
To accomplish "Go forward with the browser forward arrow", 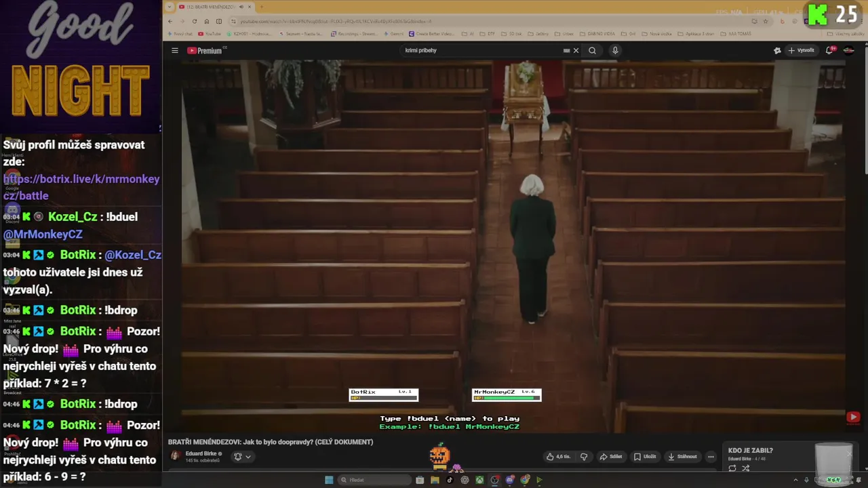I will 182,21.
